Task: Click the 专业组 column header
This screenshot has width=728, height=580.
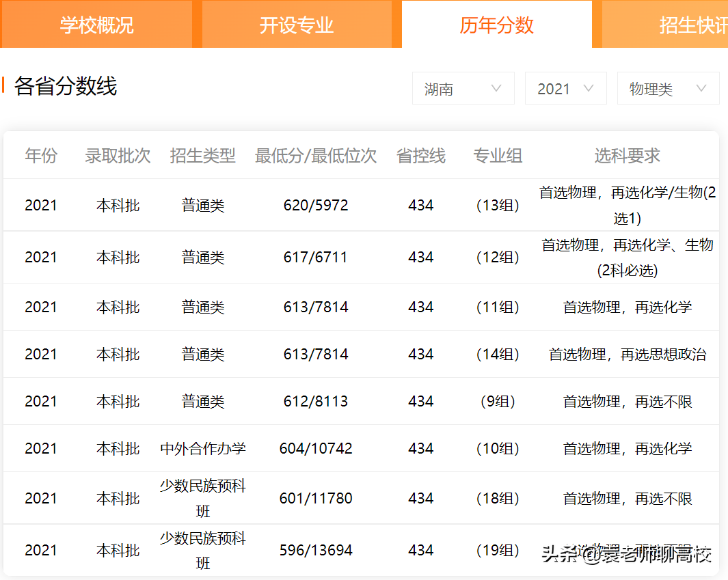Action: [x=498, y=156]
